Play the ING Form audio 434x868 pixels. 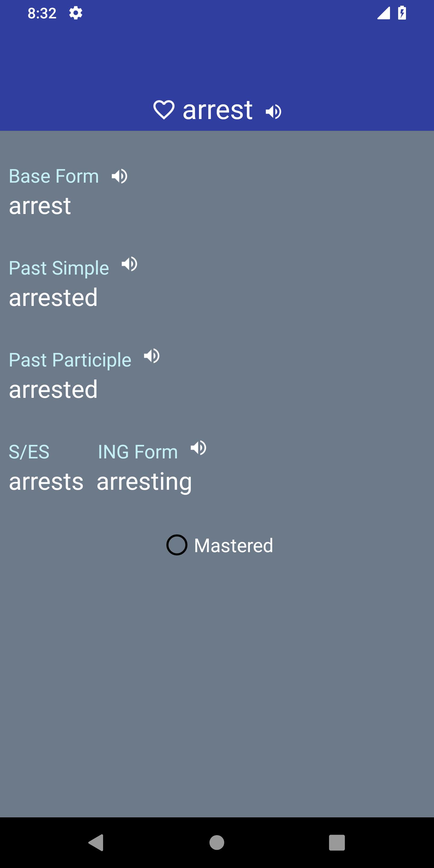point(199,448)
